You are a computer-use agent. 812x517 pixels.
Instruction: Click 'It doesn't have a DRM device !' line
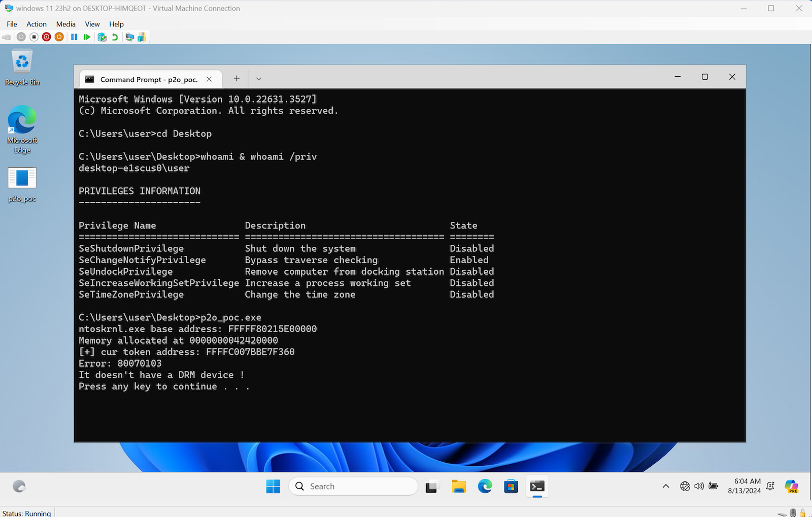161,375
